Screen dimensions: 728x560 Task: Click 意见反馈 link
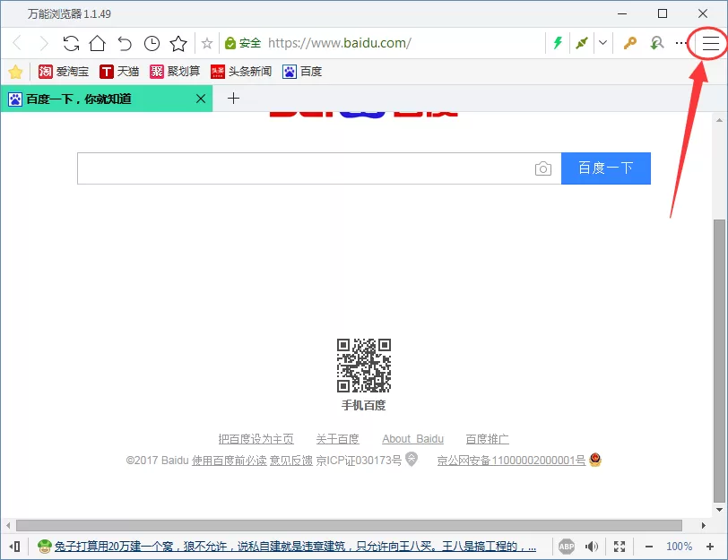click(x=291, y=461)
